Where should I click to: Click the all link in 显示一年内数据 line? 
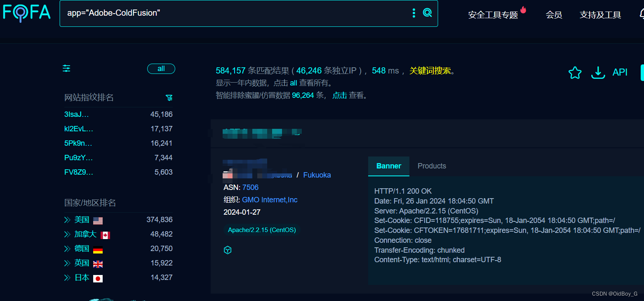[294, 83]
